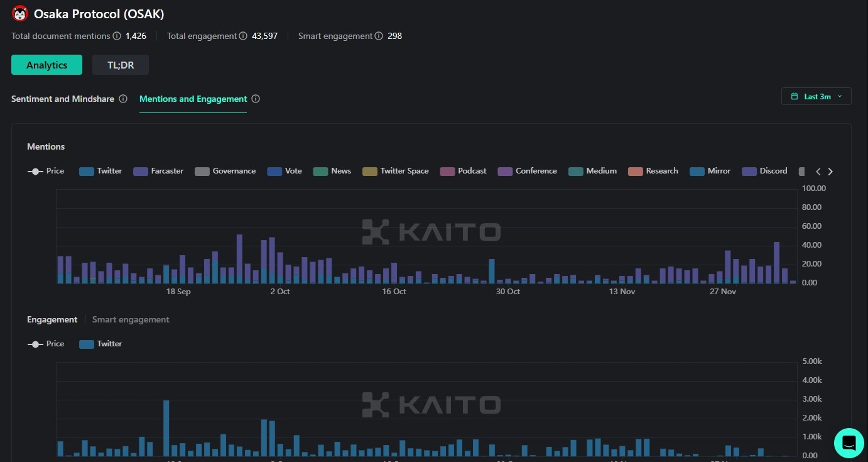This screenshot has height=462, width=868.
Task: Open the Last 3m date range dropdown
Action: click(816, 96)
